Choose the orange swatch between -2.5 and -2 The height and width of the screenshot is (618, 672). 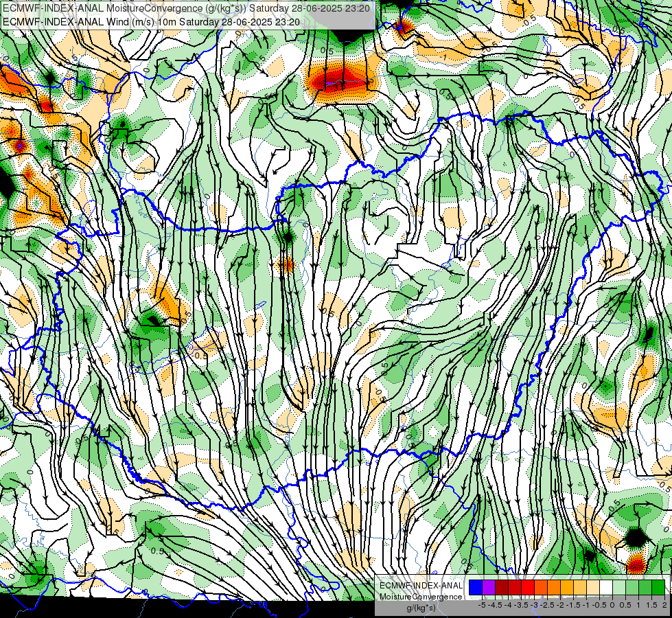point(554,588)
